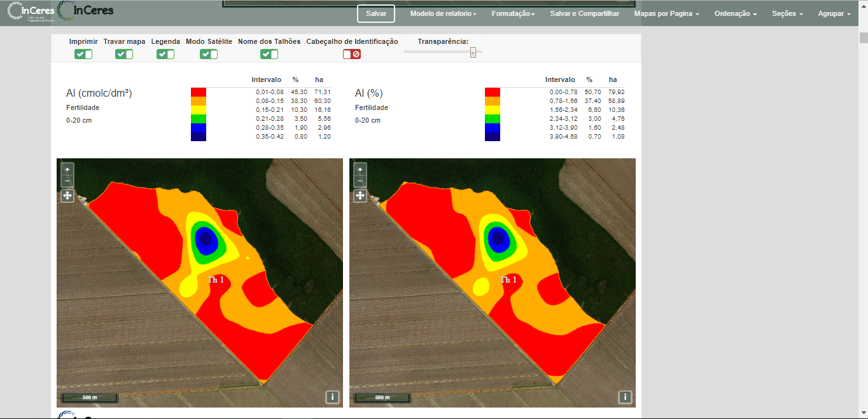Click the Al (%) title
This screenshot has height=419, width=868.
click(x=368, y=93)
